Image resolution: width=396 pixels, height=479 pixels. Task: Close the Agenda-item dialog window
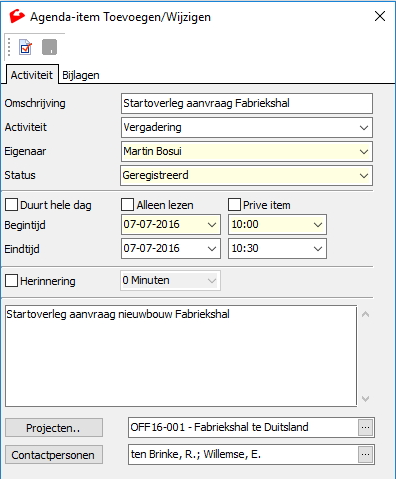380,16
